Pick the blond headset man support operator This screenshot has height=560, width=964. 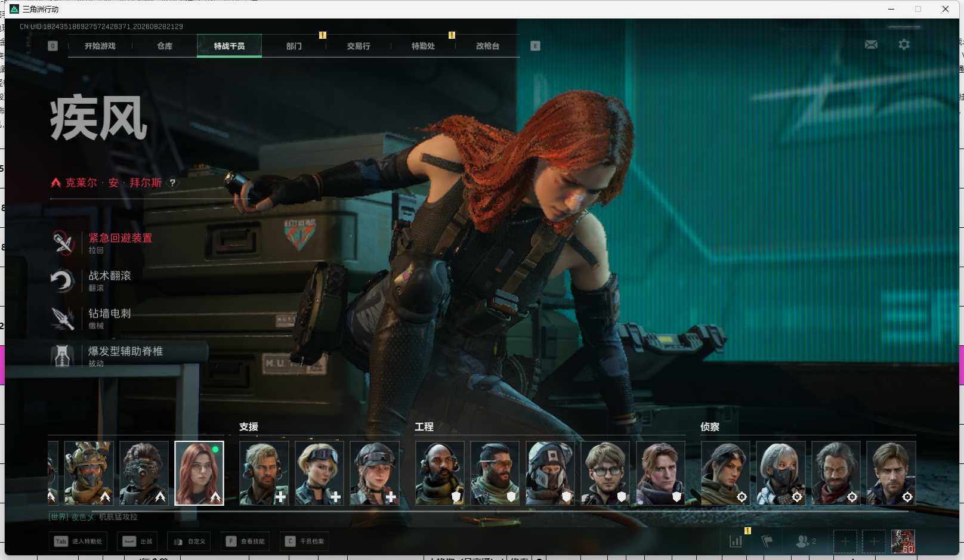point(264,473)
